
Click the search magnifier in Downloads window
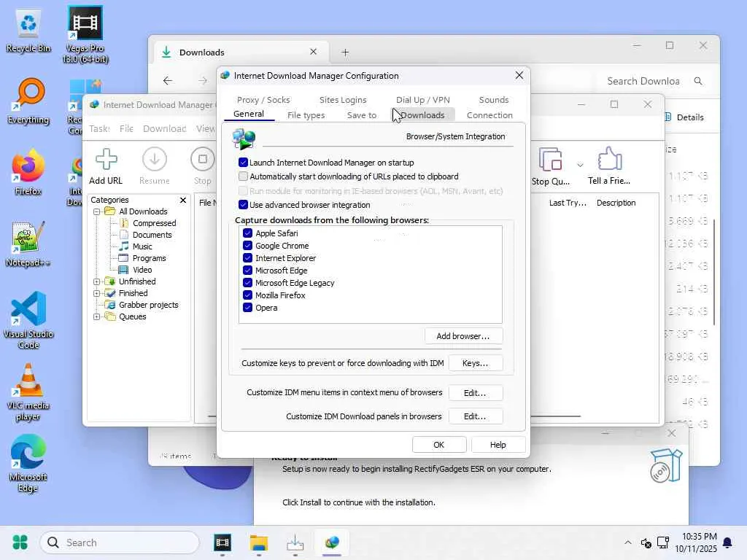pyautogui.click(x=698, y=81)
